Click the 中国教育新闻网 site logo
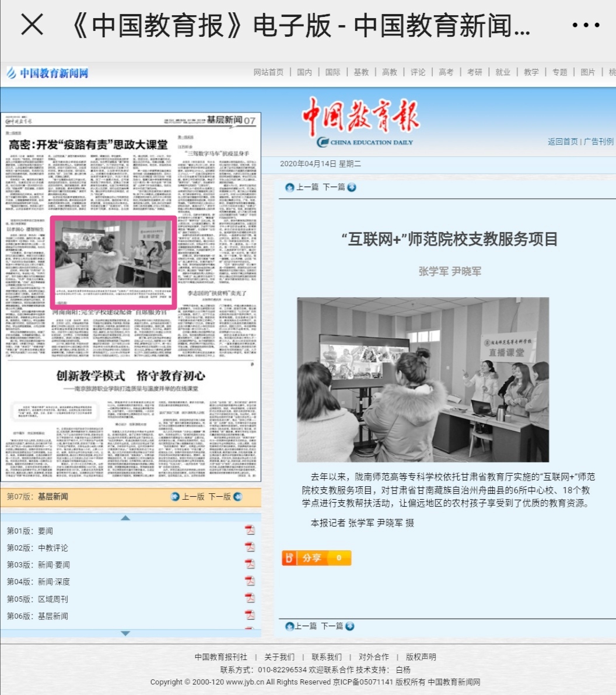Viewport: 616px width, 695px height. (48, 73)
